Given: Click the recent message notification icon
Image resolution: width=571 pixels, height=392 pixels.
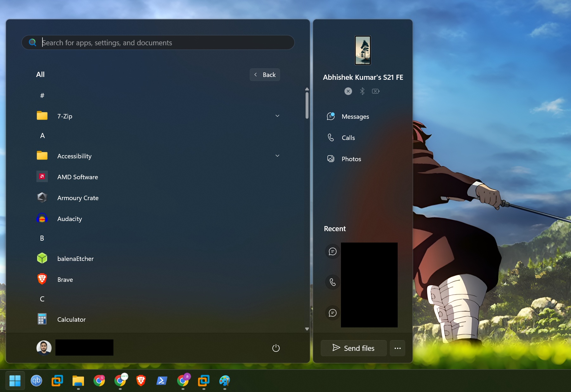Looking at the screenshot, I should (332, 251).
